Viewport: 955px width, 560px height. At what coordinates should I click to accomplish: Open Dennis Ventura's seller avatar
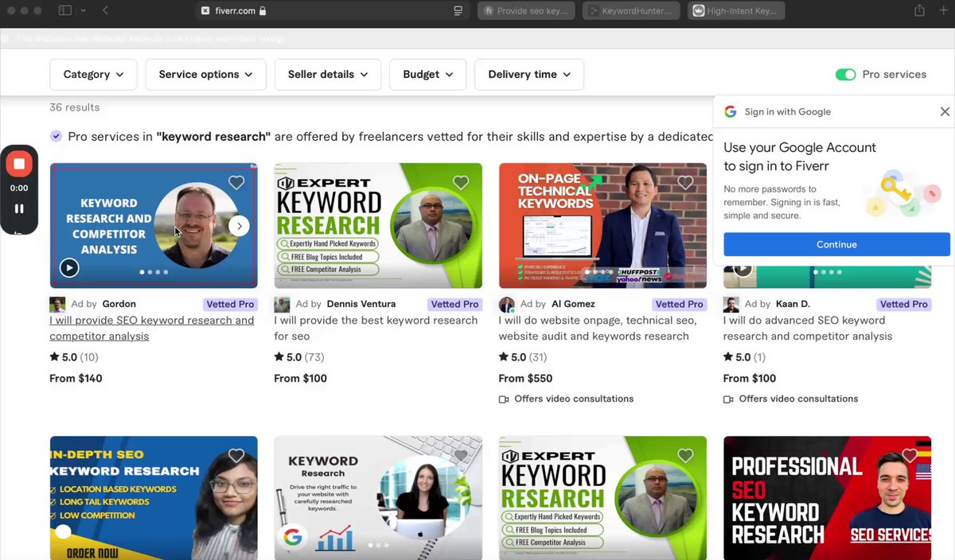point(282,305)
